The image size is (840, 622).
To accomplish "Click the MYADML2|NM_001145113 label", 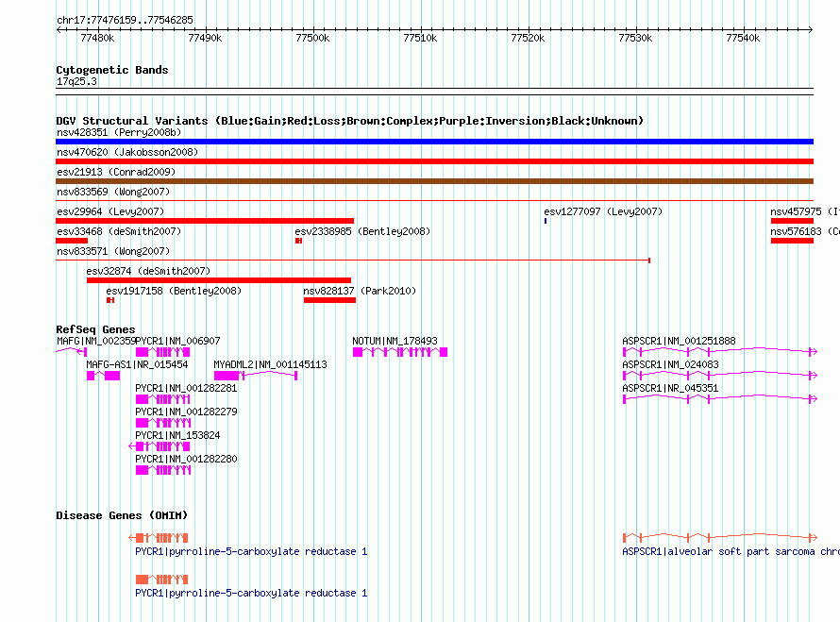I will pos(270,364).
